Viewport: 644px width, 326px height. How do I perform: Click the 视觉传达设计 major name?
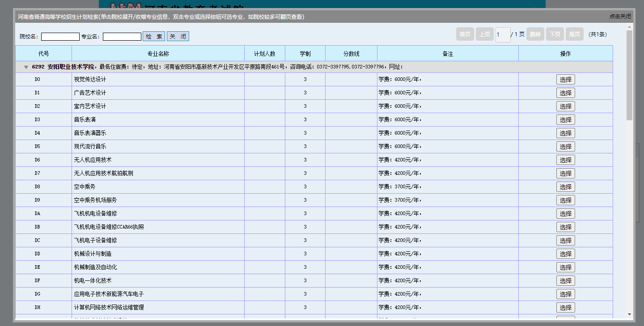pos(90,80)
